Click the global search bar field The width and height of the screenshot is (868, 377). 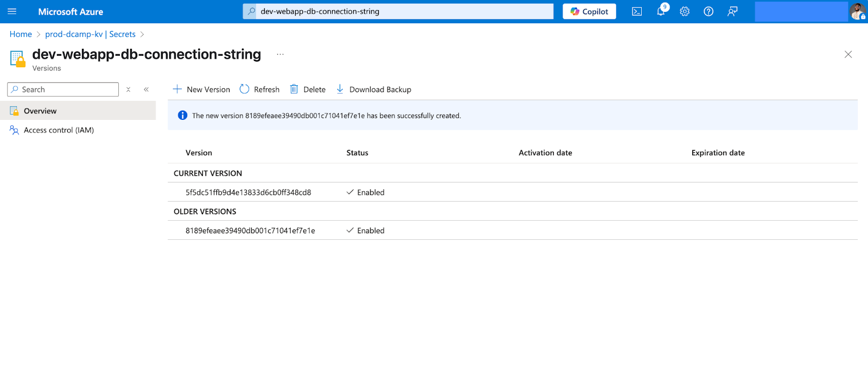(x=398, y=11)
